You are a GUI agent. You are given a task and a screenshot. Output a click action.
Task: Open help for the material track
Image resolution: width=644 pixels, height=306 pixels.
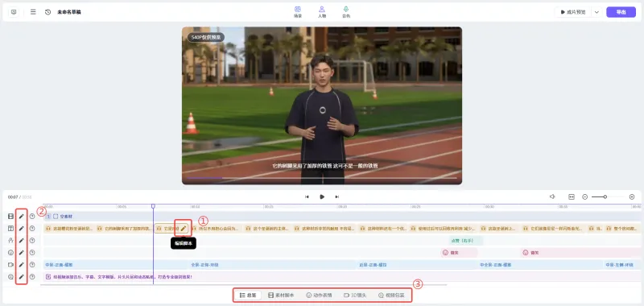point(32,216)
